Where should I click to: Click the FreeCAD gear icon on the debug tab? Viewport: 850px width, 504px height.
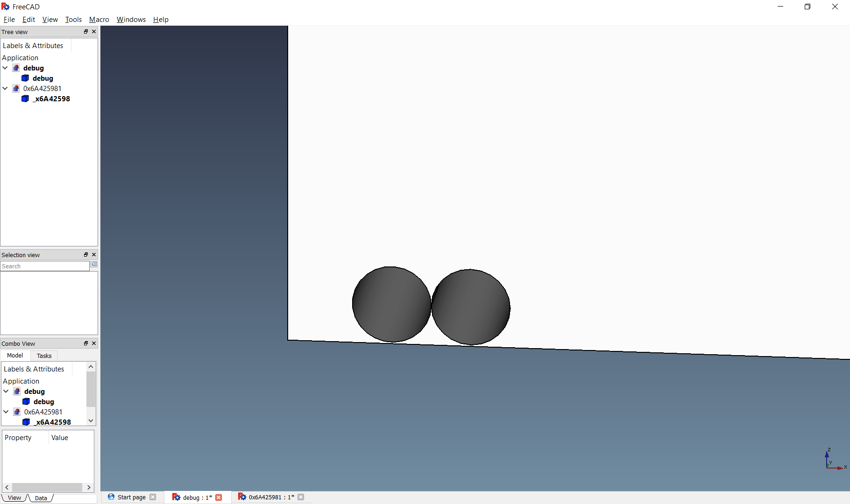click(x=177, y=497)
